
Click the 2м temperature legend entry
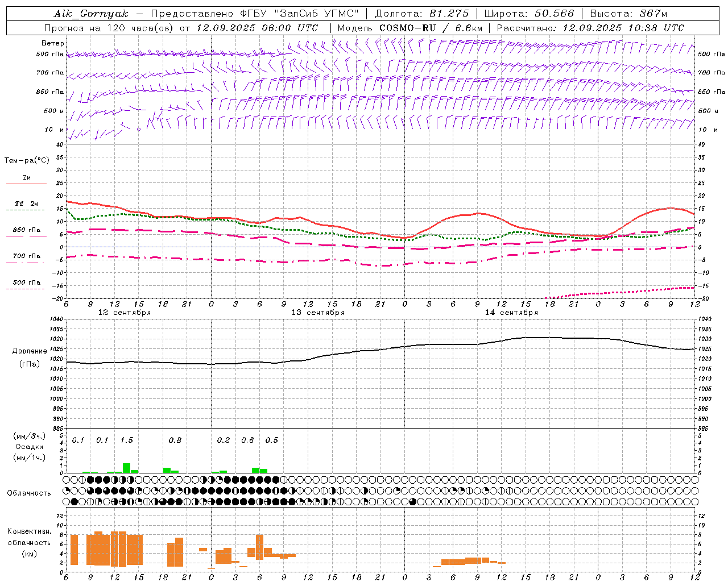click(27, 178)
